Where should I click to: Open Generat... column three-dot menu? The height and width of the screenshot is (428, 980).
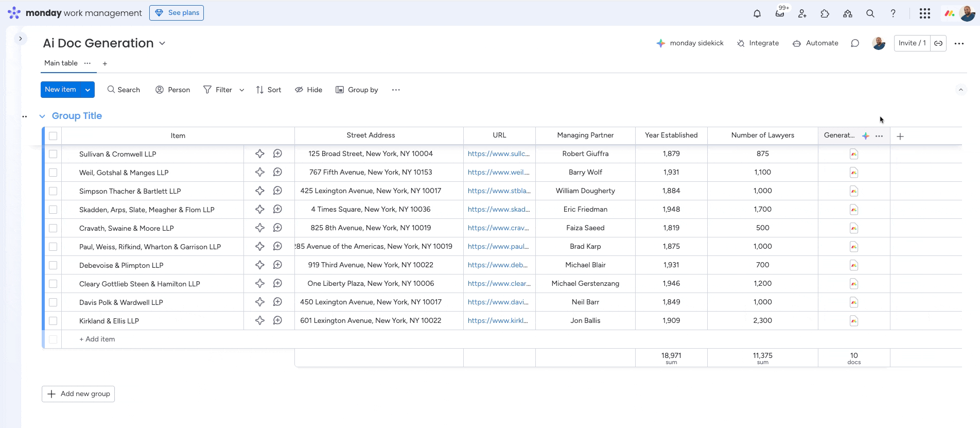click(x=879, y=136)
